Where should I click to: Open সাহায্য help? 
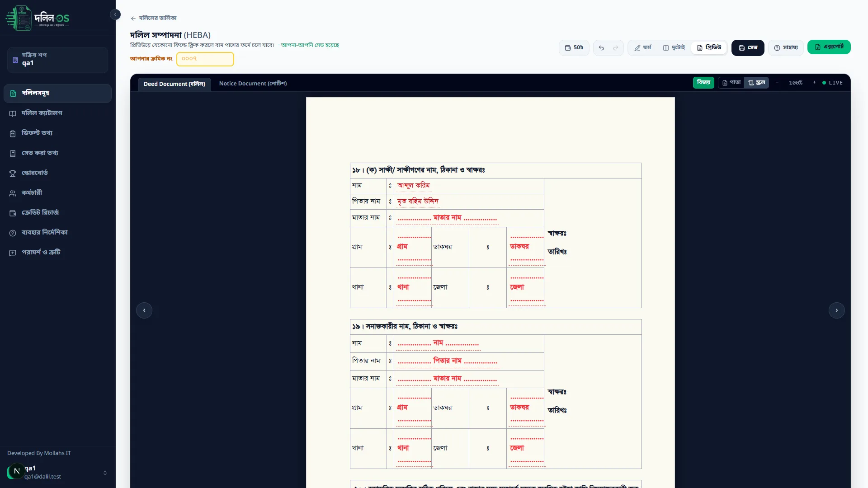[x=786, y=47]
